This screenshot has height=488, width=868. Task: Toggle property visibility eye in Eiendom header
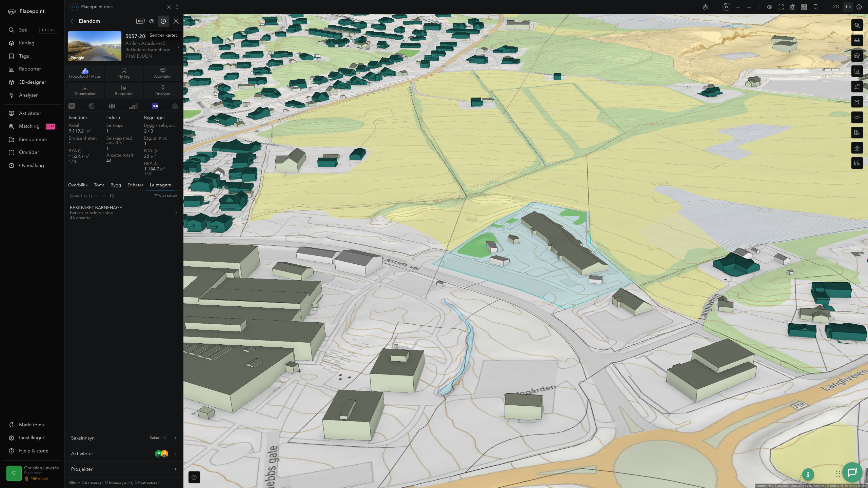(152, 21)
